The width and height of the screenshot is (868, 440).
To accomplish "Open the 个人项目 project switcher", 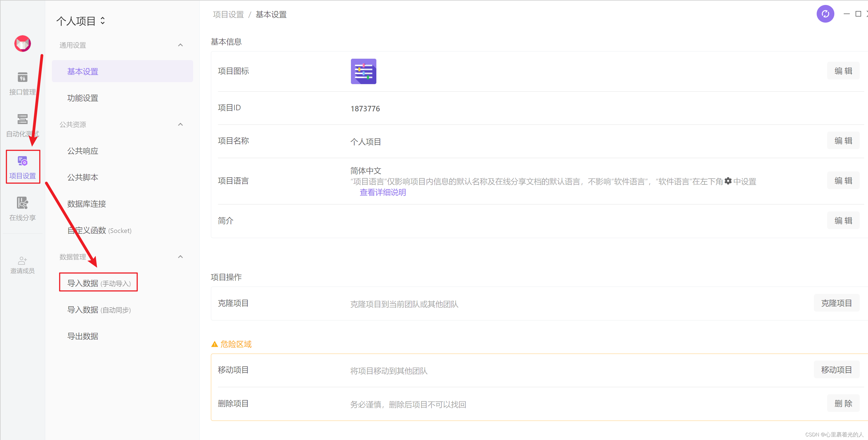I will coord(81,21).
